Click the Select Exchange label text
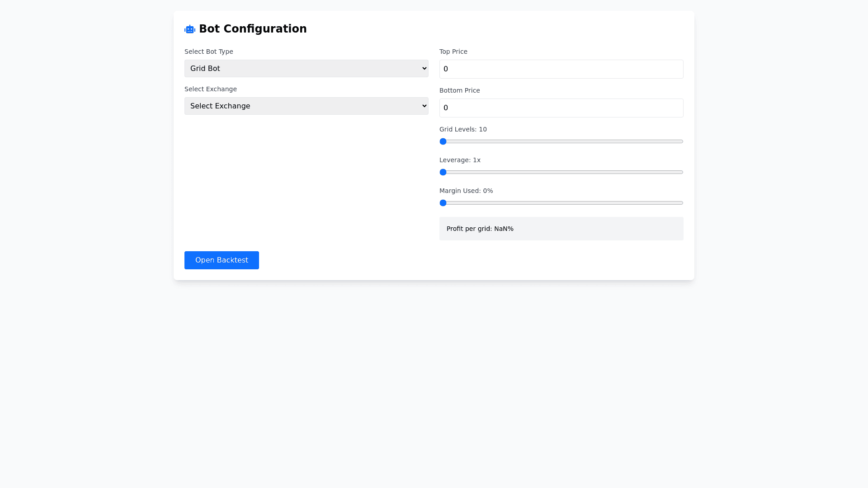 click(x=210, y=89)
